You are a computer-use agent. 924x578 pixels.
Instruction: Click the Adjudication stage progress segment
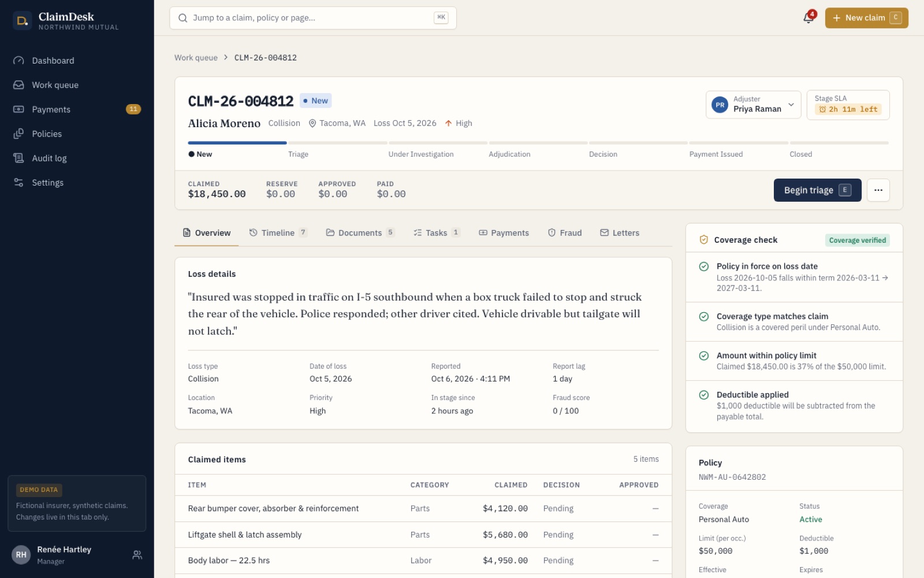[538, 143]
